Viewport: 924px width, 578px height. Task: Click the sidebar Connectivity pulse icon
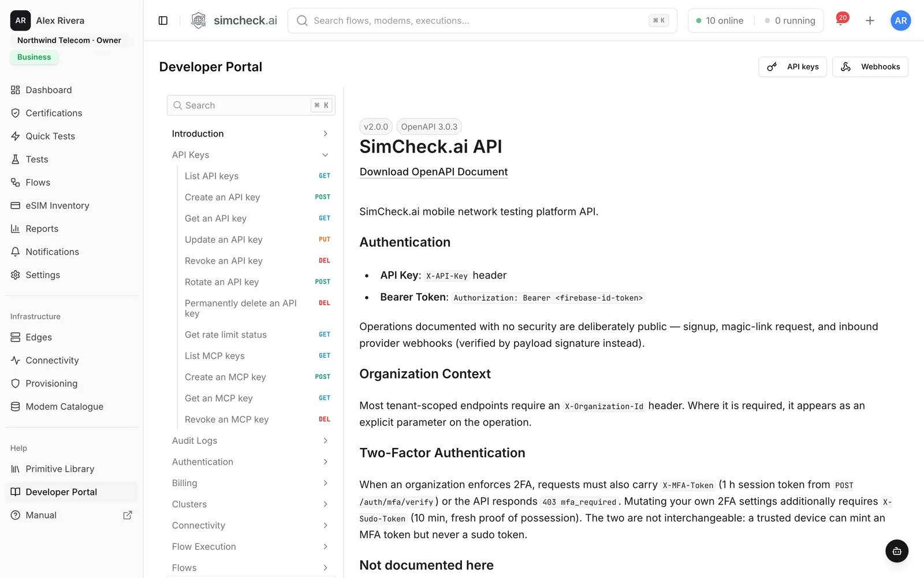[16, 361]
